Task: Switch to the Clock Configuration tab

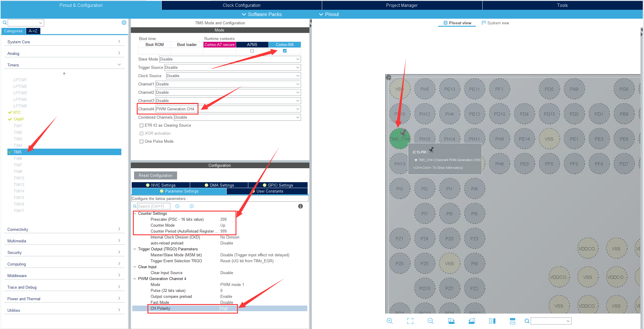Action: (x=241, y=5)
